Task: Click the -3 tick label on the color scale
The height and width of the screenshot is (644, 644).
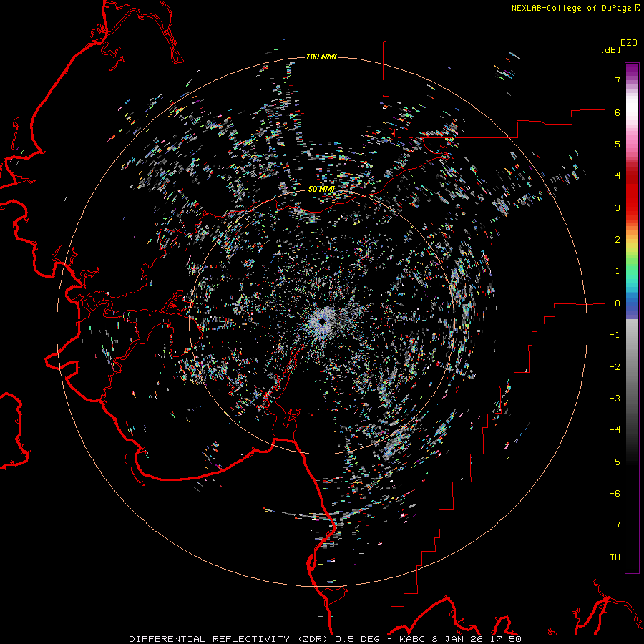Action: (615, 399)
